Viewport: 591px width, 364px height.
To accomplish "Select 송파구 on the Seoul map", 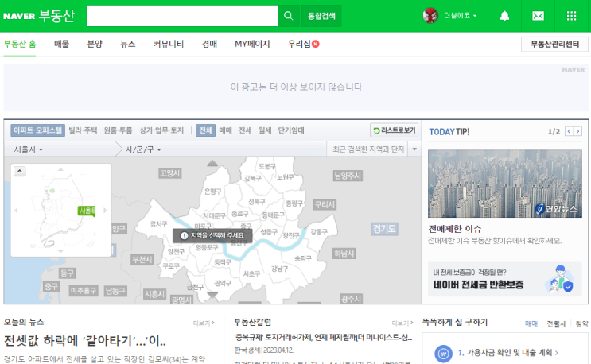I will click(x=303, y=258).
